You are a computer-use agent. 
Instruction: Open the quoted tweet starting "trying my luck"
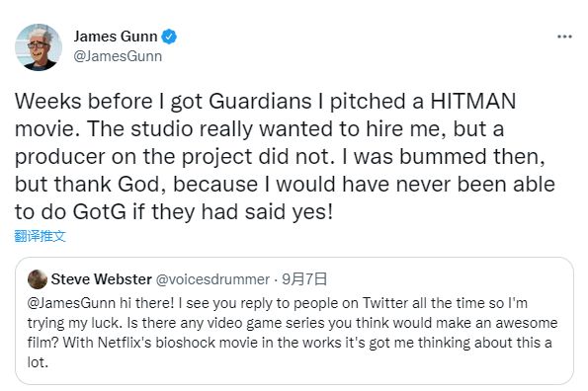pos(294,321)
